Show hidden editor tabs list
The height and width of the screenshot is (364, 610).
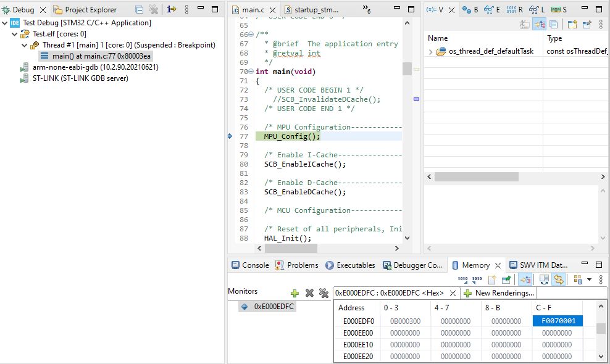point(366,10)
